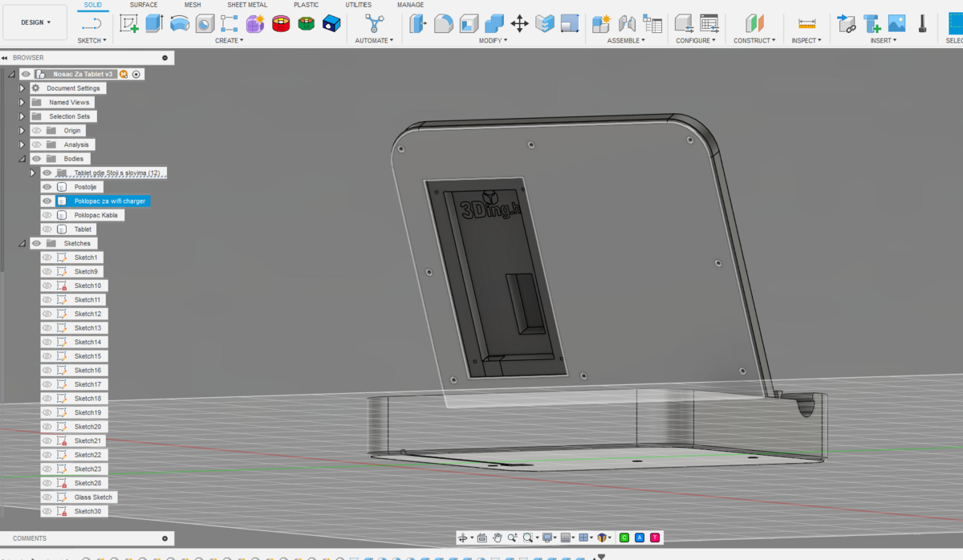Expand the COMMENTS panel
Image resolution: width=963 pixels, height=560 pixels.
pyautogui.click(x=165, y=538)
